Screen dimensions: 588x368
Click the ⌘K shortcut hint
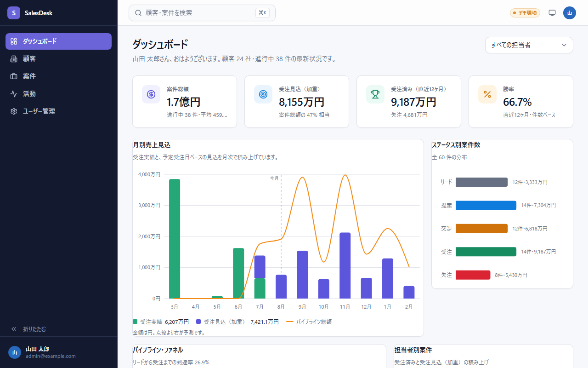pos(263,13)
